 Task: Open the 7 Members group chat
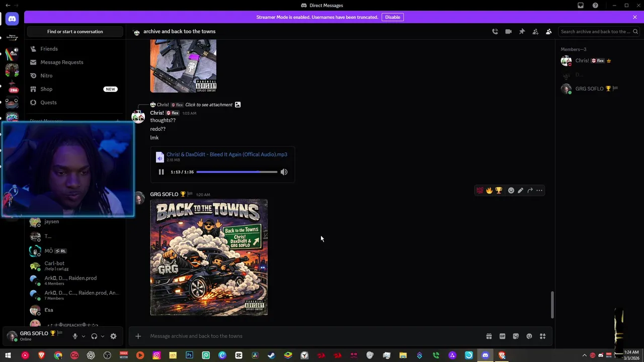(x=74, y=295)
